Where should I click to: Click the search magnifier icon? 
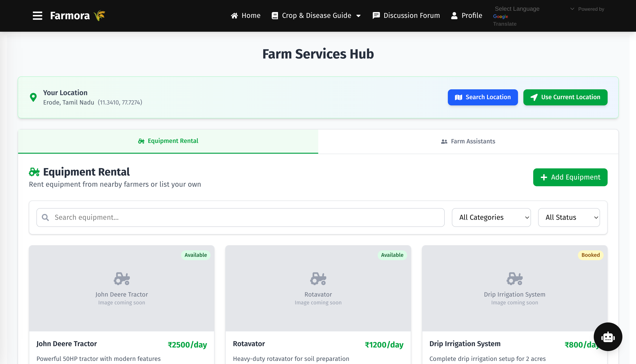[45, 217]
